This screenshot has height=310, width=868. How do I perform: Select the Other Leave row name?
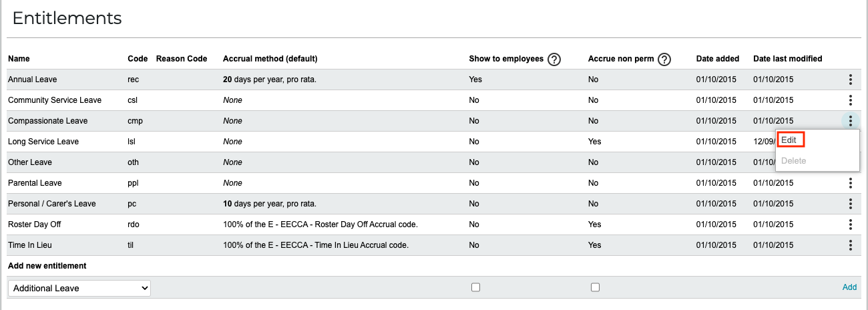[30, 162]
